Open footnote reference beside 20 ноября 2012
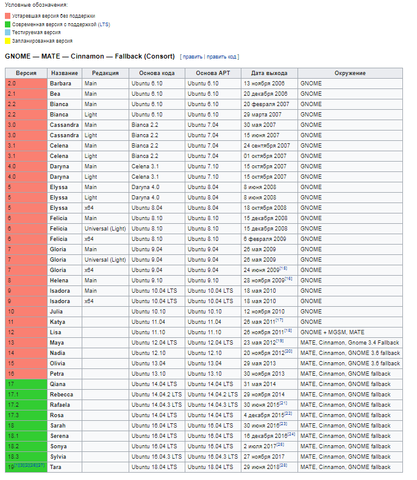417x480 pixels. (x=289, y=351)
